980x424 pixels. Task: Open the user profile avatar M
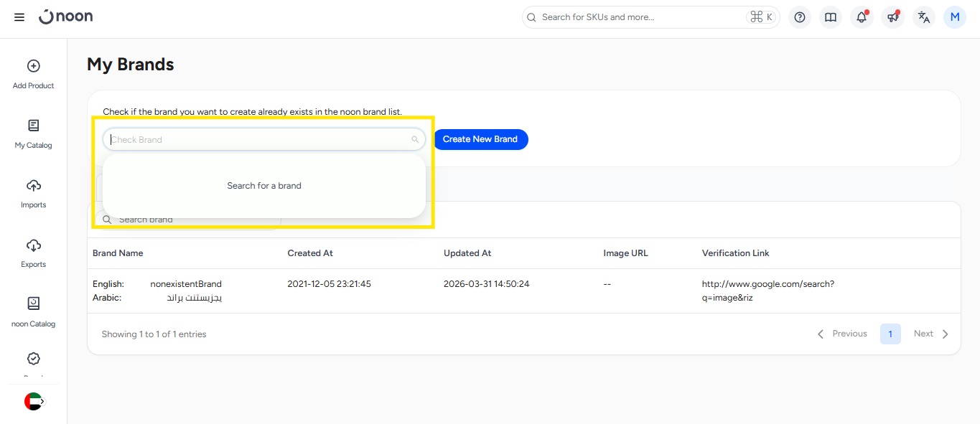[x=955, y=17]
